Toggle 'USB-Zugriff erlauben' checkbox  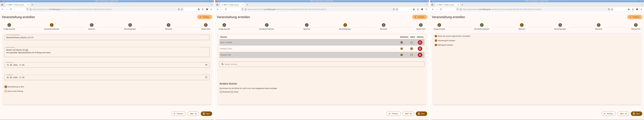[436, 45]
